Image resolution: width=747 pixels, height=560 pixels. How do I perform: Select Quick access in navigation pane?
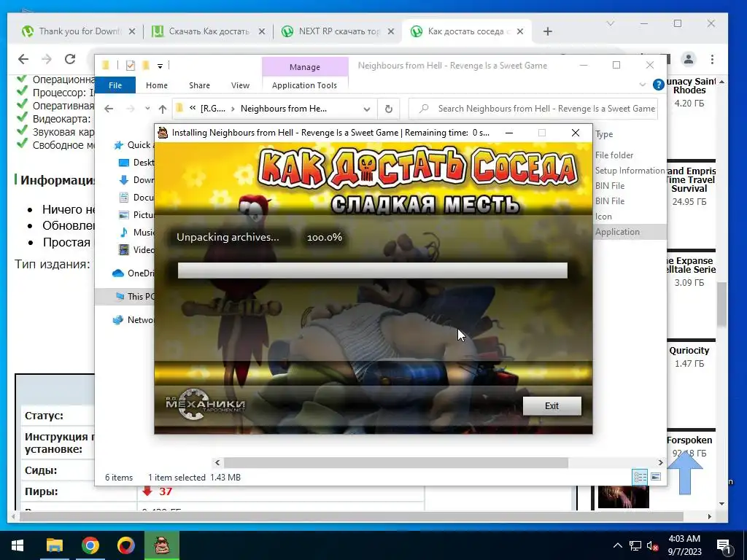tap(133, 145)
